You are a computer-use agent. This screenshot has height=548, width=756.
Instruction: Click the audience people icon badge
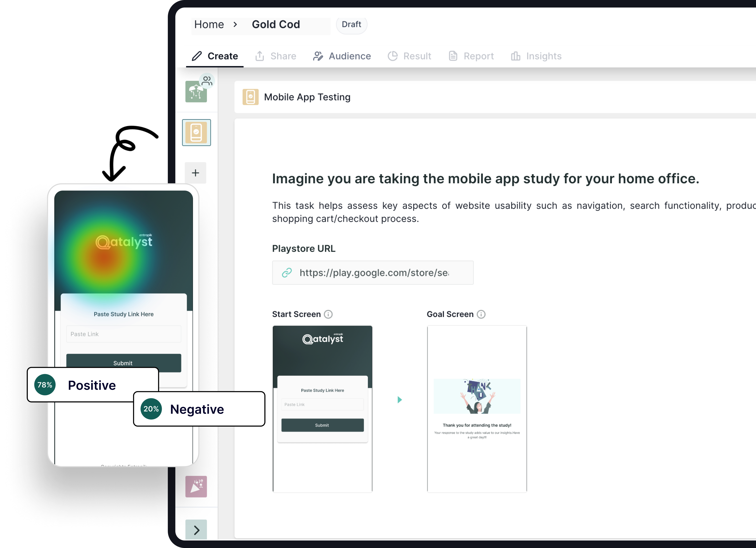pos(207,81)
